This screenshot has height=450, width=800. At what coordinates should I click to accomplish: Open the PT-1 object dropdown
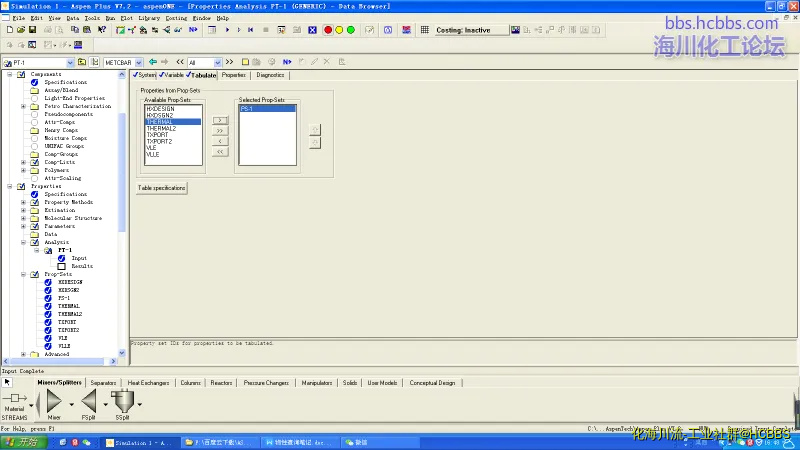(x=70, y=63)
